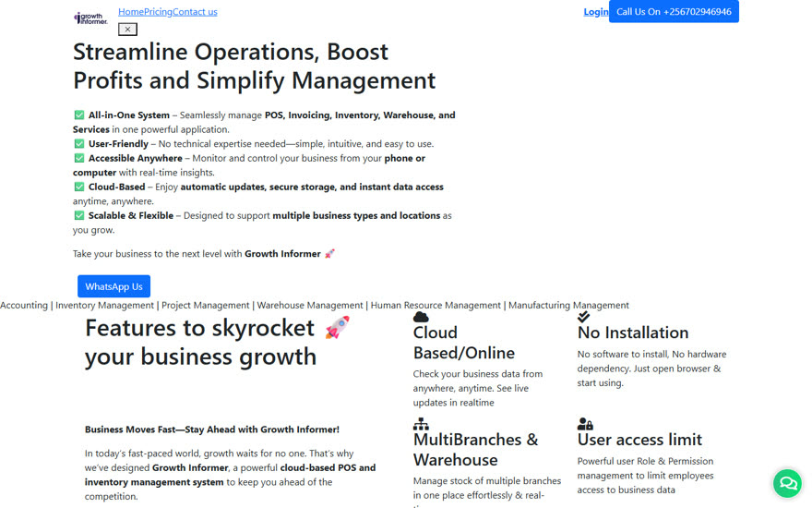Close the menu with the X button

tap(127, 29)
